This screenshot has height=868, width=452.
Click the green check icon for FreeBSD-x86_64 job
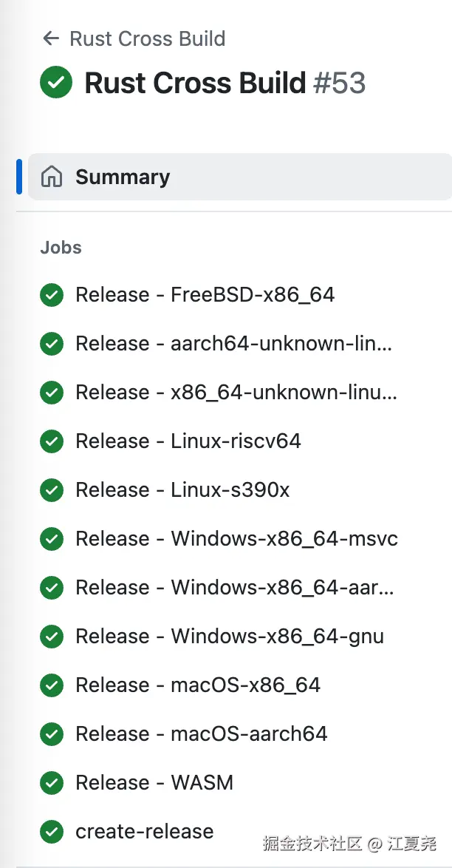[x=52, y=295]
